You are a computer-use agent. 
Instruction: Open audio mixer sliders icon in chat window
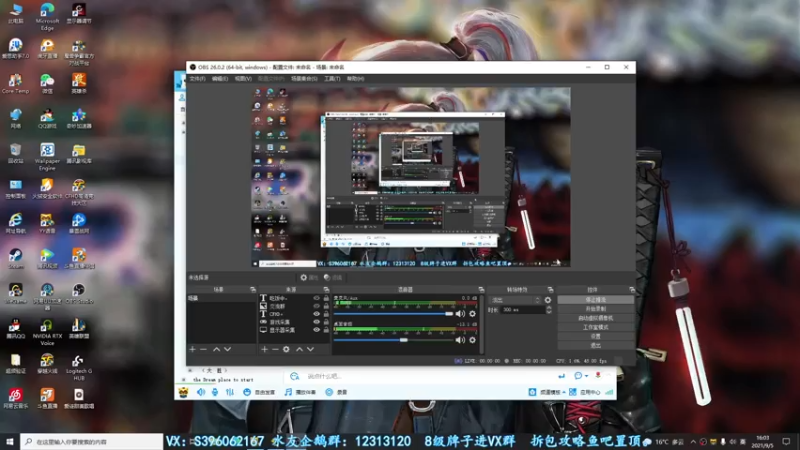click(x=230, y=392)
